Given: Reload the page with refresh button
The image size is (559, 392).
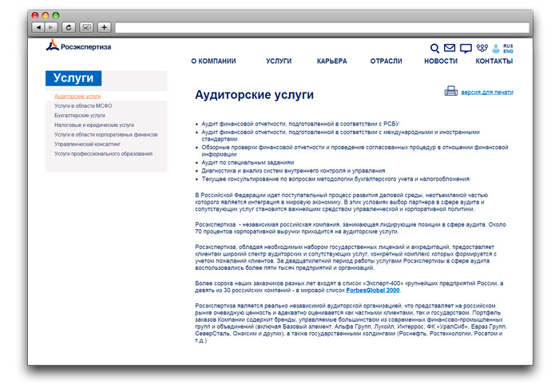Looking at the screenshot, I should tap(68, 27).
